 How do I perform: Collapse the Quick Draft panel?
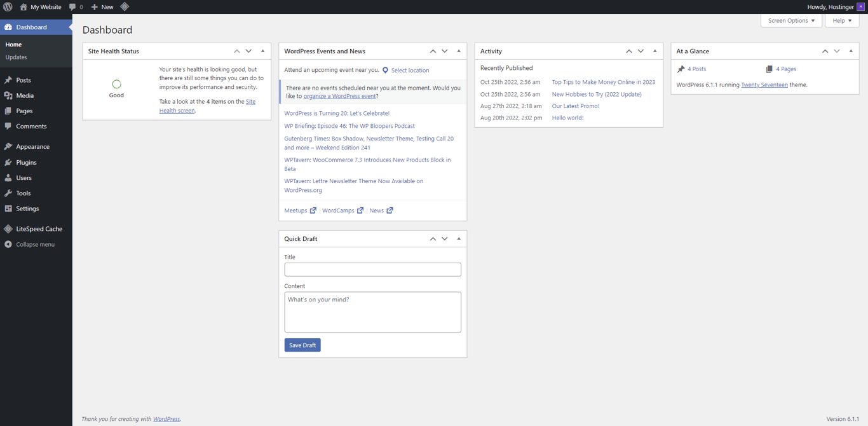coord(459,238)
